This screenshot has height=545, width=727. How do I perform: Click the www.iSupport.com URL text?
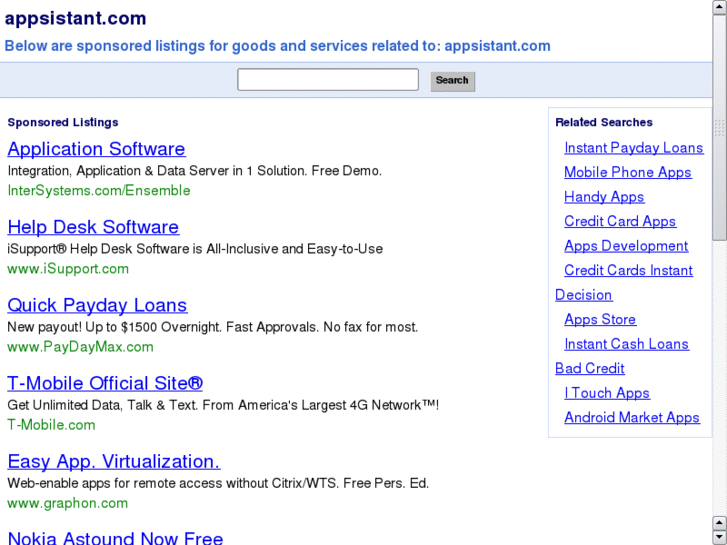pos(68,269)
